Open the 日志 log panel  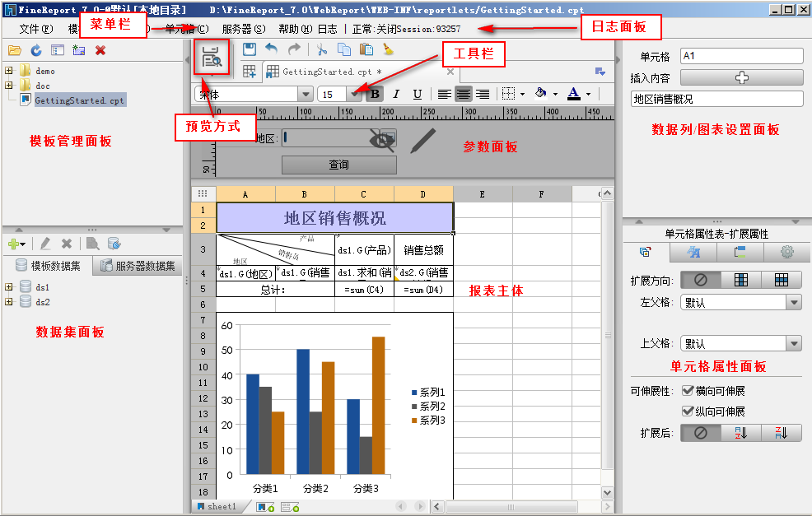click(x=327, y=29)
